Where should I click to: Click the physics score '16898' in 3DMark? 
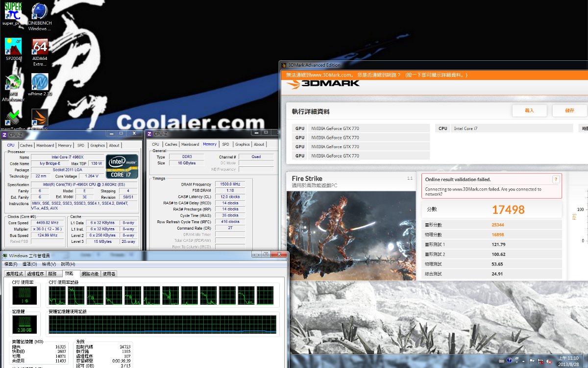point(498,235)
